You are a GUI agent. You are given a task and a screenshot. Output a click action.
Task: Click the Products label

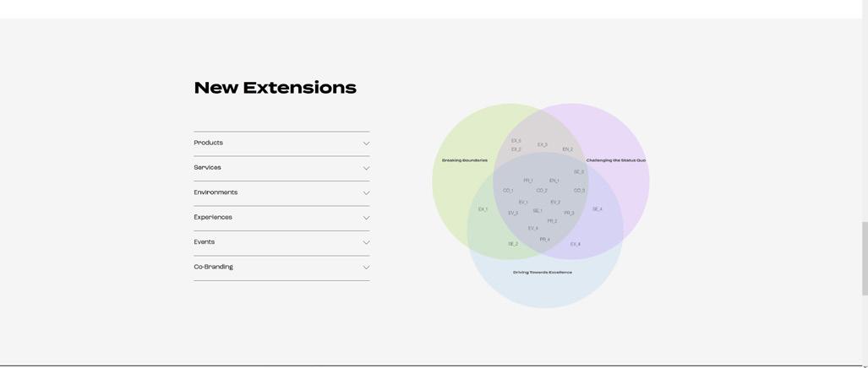tap(208, 143)
